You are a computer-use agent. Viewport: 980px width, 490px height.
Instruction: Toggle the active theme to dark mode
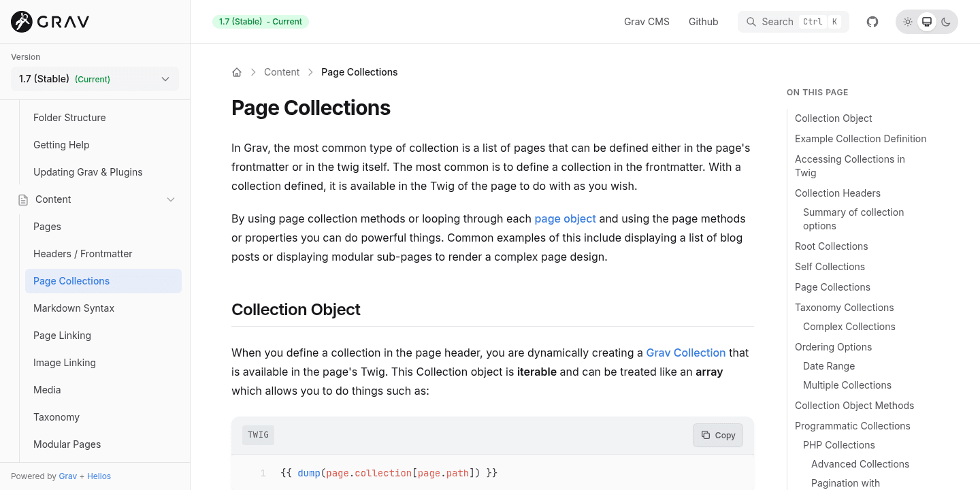pyautogui.click(x=946, y=21)
